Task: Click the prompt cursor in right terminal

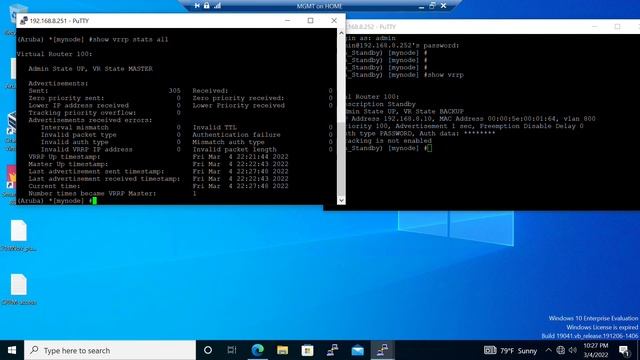Action: click(x=429, y=148)
